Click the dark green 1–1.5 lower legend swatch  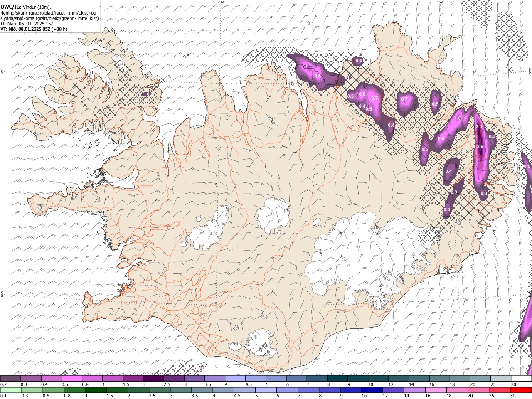(96, 390)
